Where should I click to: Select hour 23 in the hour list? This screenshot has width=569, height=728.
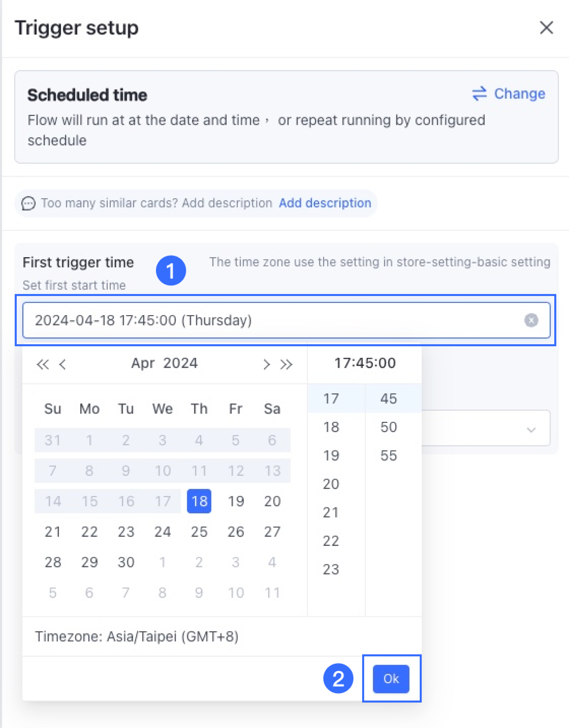point(331,569)
